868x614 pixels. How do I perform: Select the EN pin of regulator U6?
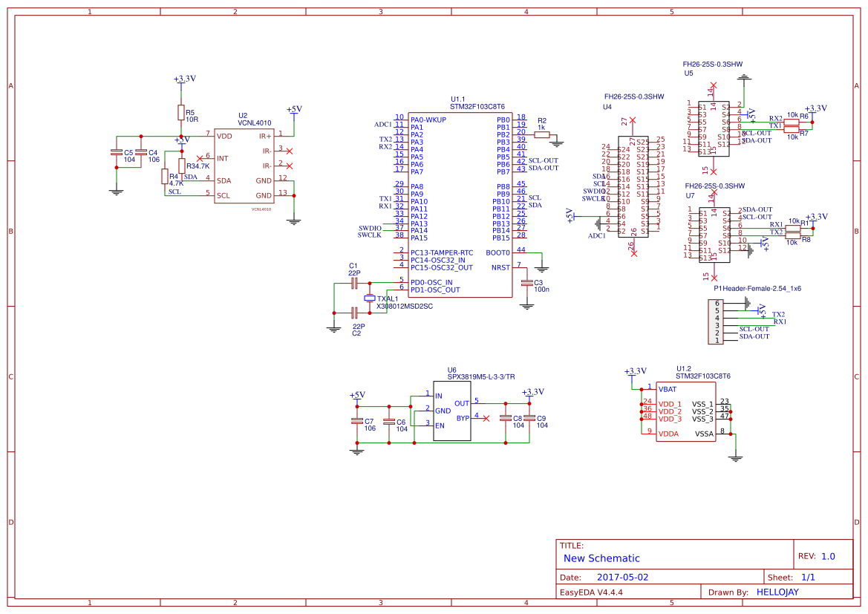coord(438,423)
